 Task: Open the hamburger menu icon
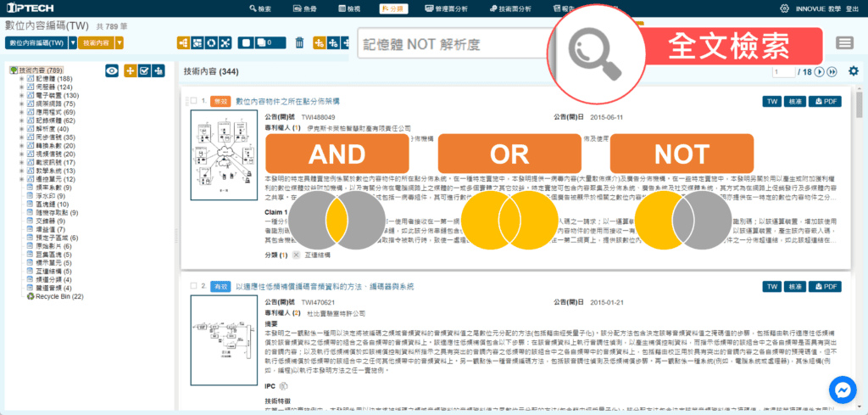pos(844,43)
